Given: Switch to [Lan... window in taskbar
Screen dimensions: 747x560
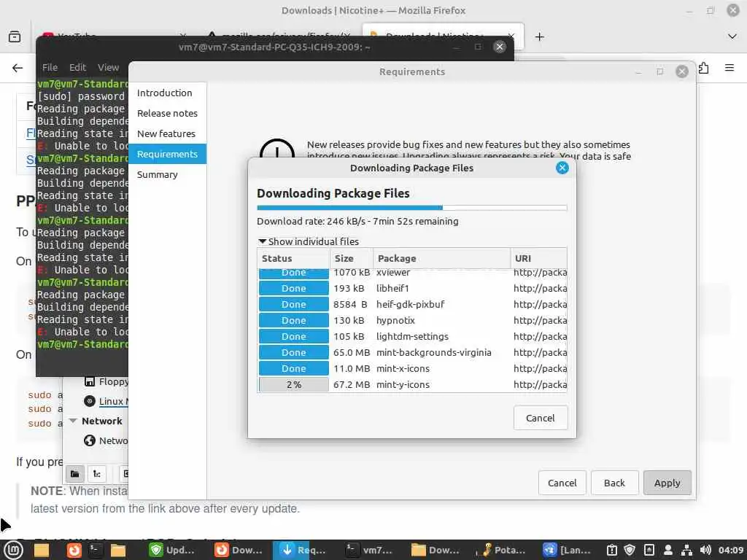Looking at the screenshot, I should (x=568, y=550).
